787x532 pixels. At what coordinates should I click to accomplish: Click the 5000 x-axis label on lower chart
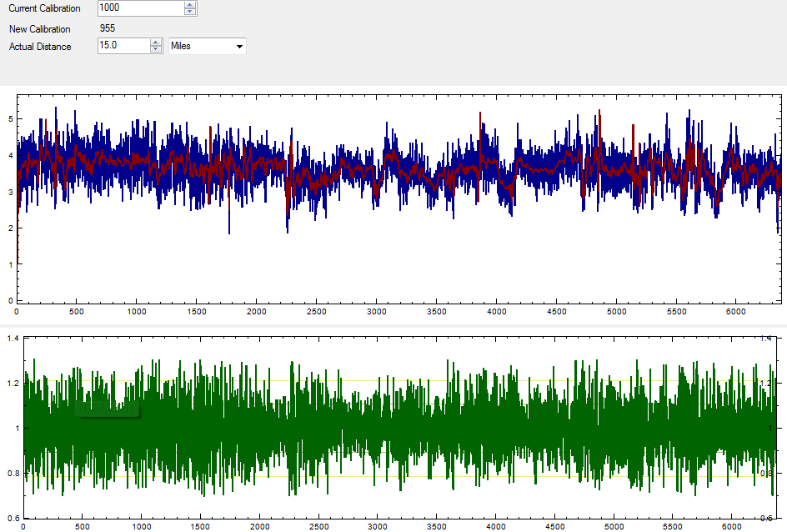click(x=614, y=526)
